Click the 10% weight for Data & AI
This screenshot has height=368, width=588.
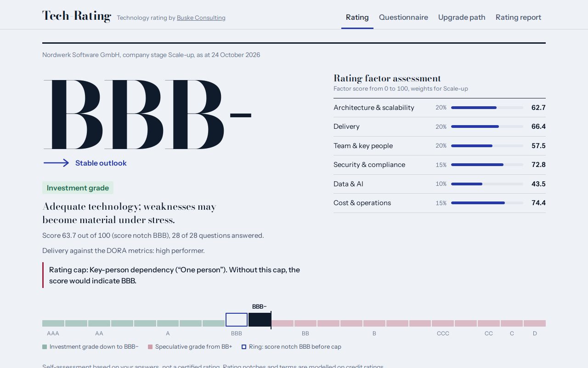click(x=441, y=184)
